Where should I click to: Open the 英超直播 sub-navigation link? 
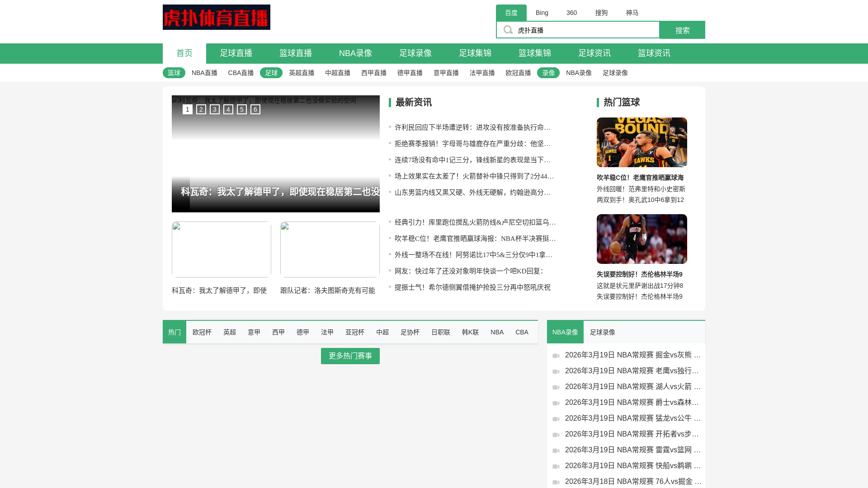302,73
